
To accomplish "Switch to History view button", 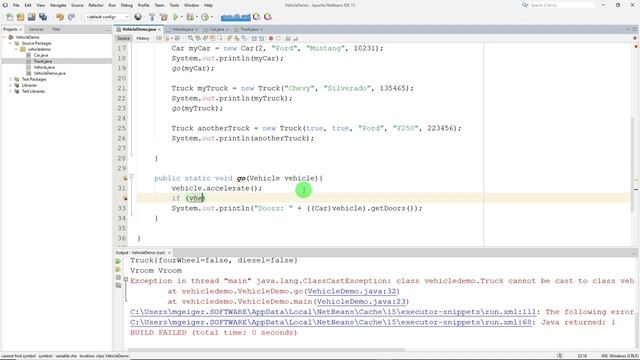I will 143,38.
